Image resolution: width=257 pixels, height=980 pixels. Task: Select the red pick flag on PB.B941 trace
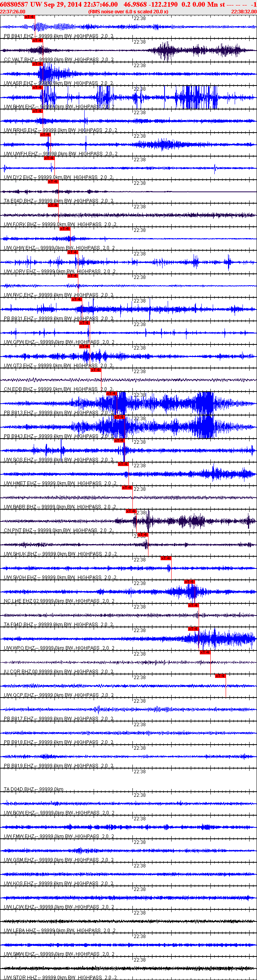click(29, 17)
